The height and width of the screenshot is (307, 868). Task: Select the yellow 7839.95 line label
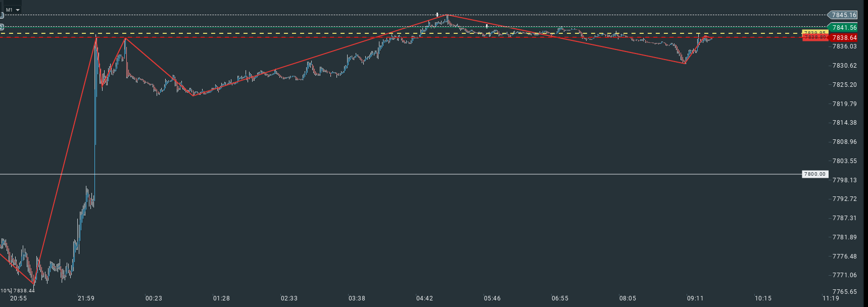tap(814, 33)
